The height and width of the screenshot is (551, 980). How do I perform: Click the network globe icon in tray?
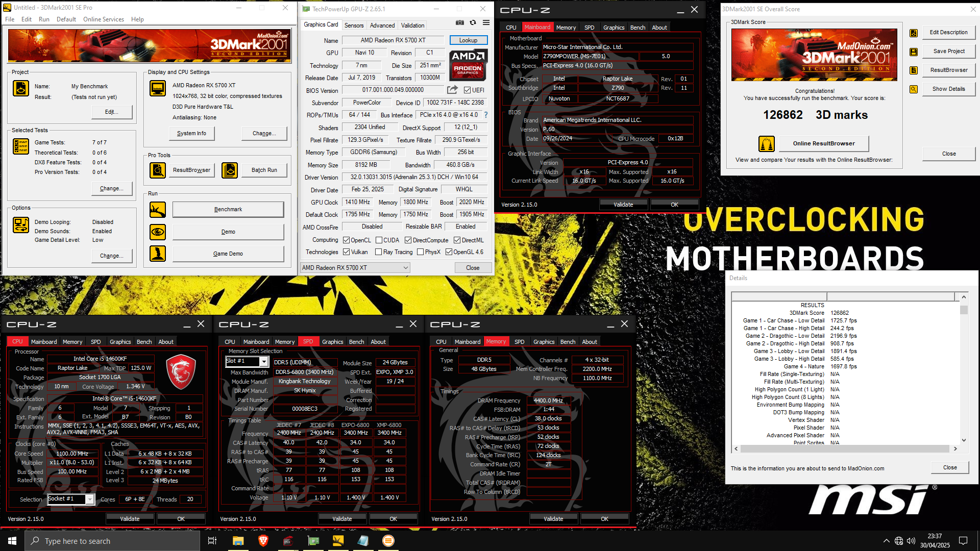coord(899,541)
